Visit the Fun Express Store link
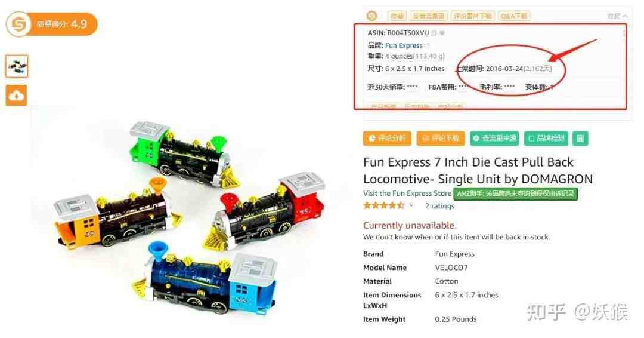This screenshot has width=644, height=338. click(407, 193)
